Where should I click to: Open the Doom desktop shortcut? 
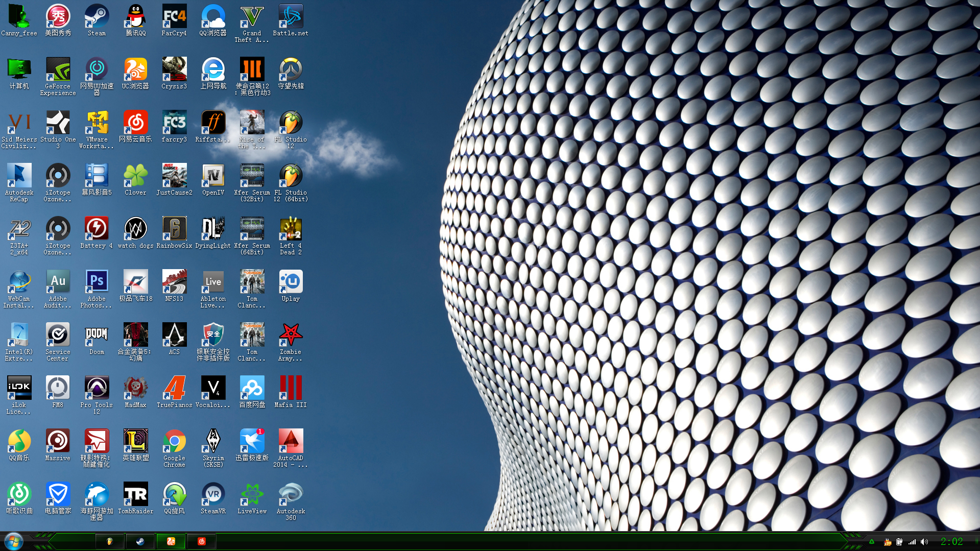point(97,339)
